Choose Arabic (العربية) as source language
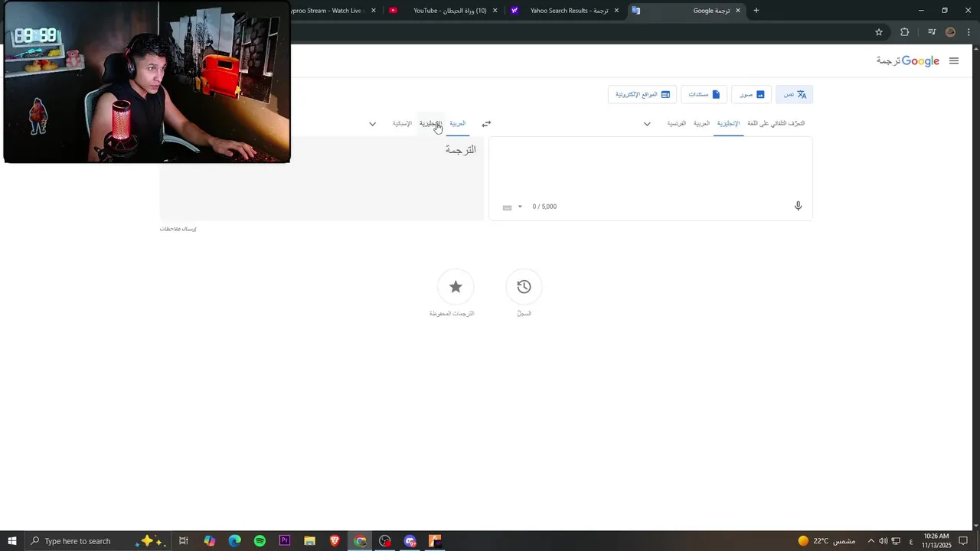This screenshot has width=980, height=551. tap(701, 123)
